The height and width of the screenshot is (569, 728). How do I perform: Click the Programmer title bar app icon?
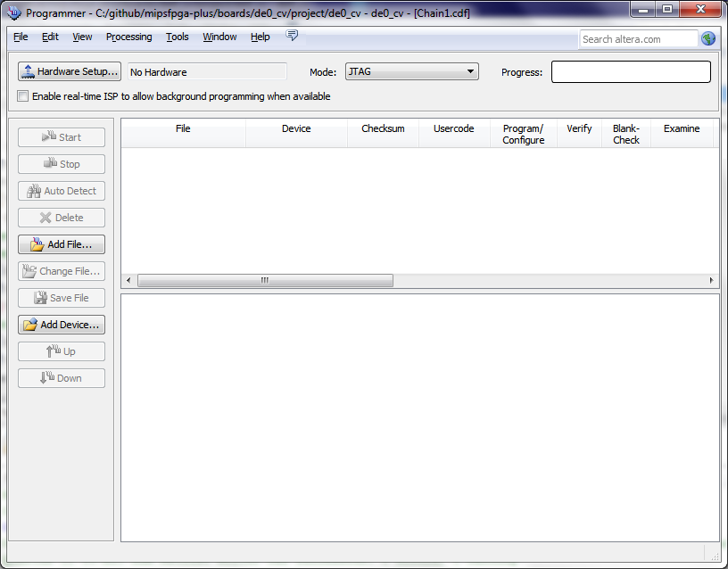(14, 12)
